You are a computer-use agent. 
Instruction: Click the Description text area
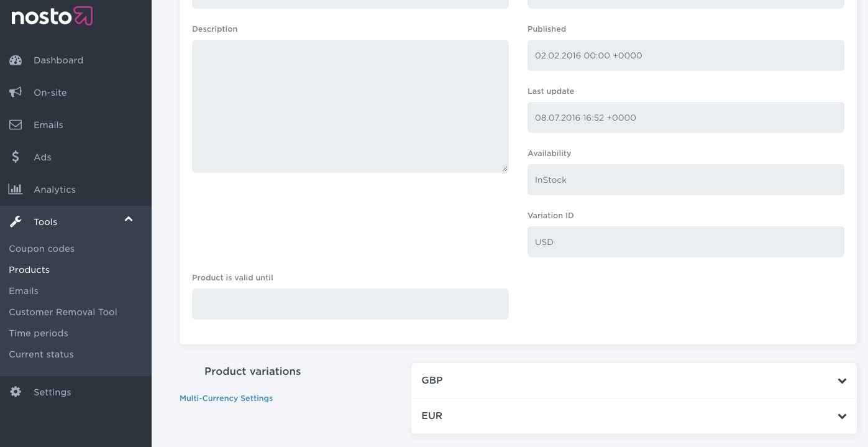click(x=350, y=106)
